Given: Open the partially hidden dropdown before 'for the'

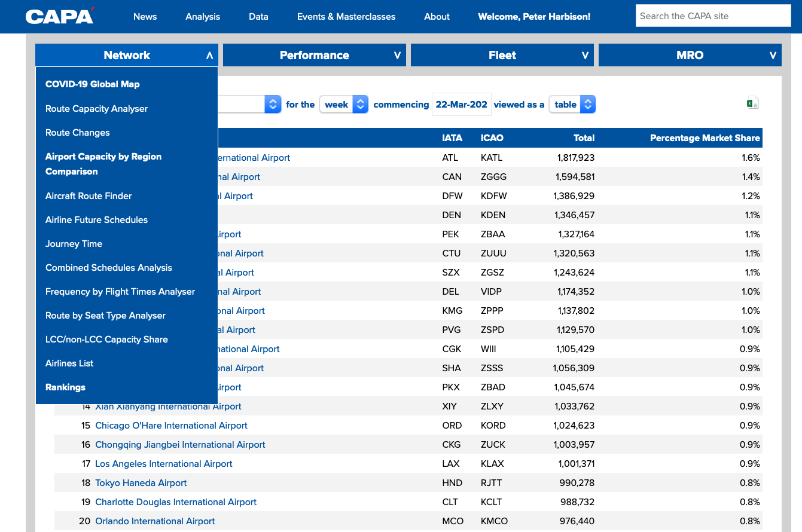Looking at the screenshot, I should coord(249,104).
